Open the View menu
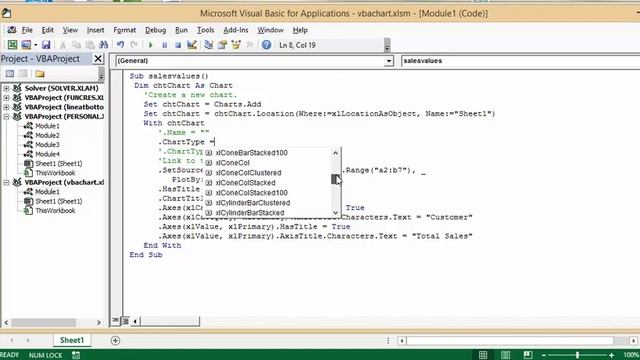This screenshot has width=640, height=360. tap(70, 30)
